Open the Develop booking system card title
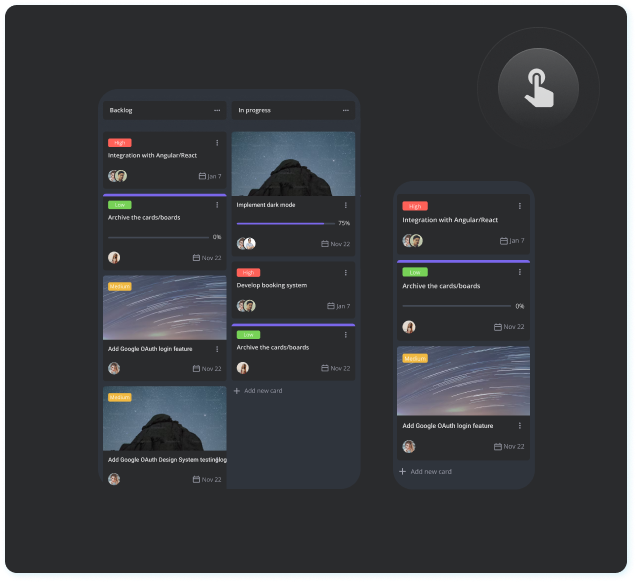This screenshot has width=636, height=582. (272, 286)
